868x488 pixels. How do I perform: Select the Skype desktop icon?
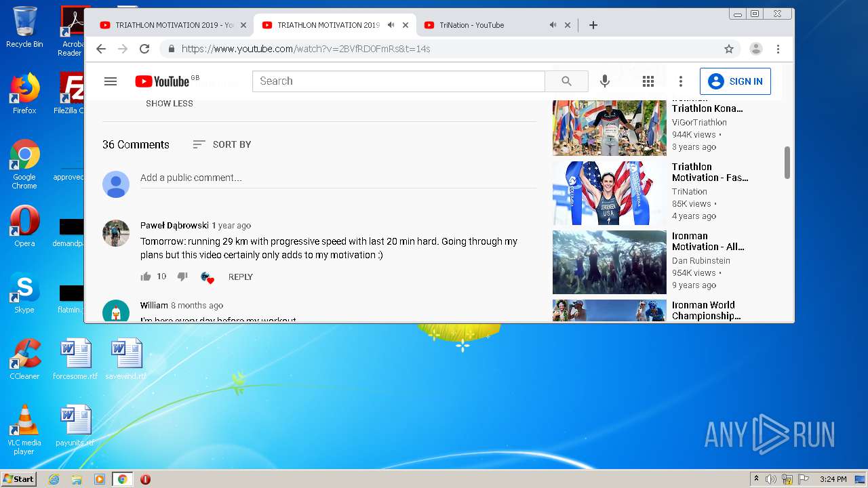(24, 293)
